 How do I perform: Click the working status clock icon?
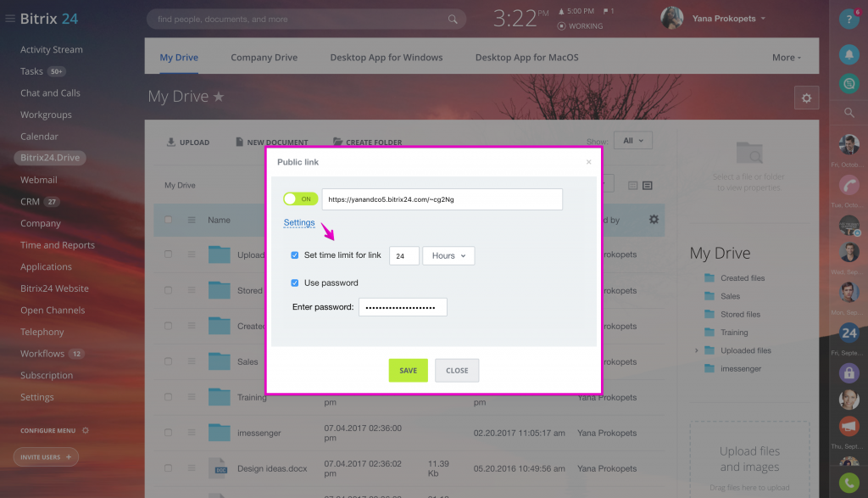pos(561,26)
